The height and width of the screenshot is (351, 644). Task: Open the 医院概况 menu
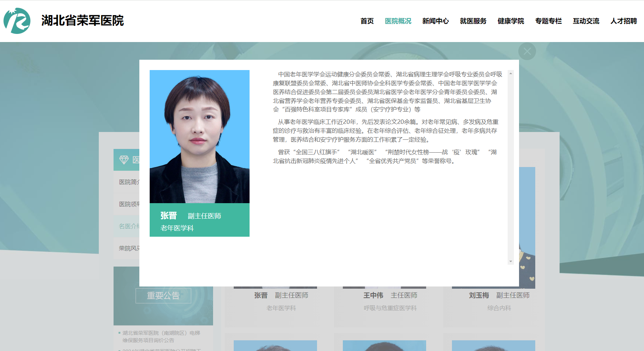(398, 21)
